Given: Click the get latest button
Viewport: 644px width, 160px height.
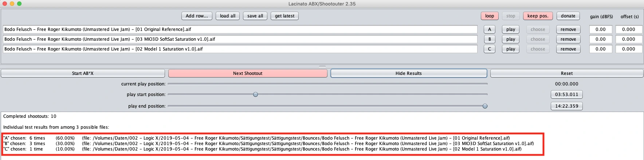Looking at the screenshot, I should [284, 16].
